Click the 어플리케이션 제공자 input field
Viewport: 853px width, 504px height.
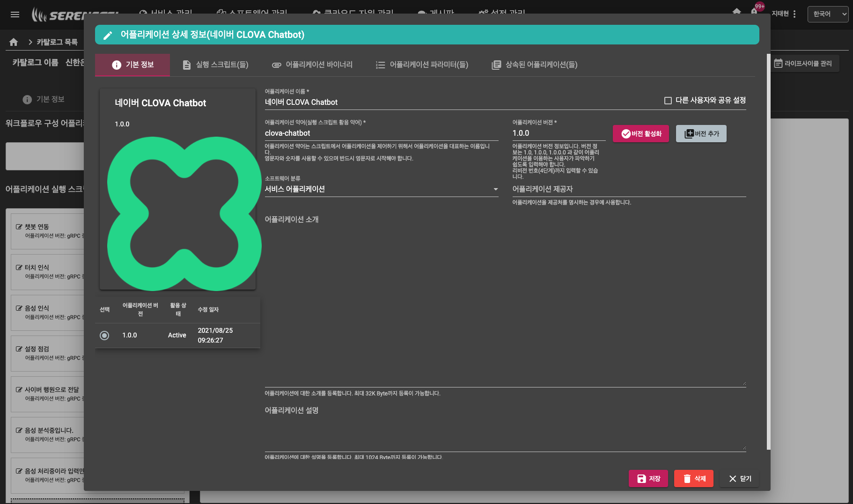[629, 189]
